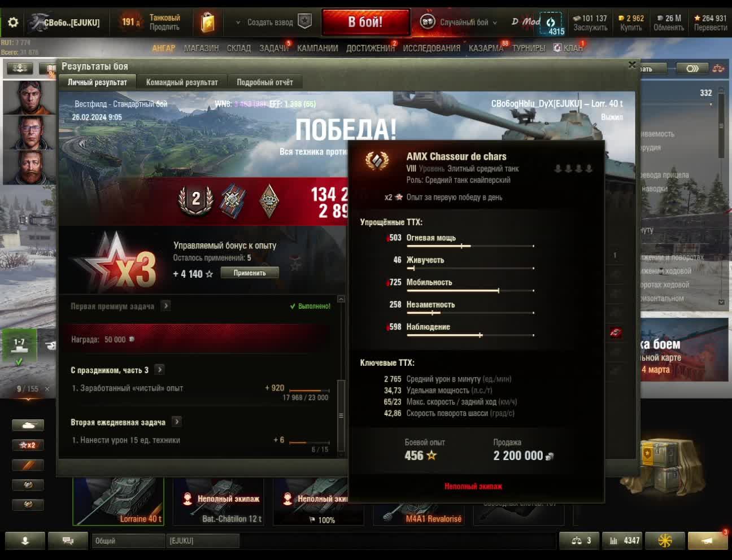Open the ИССЛЕДОВАНИЯ menu
This screenshot has height=560, width=732.
tap(432, 49)
